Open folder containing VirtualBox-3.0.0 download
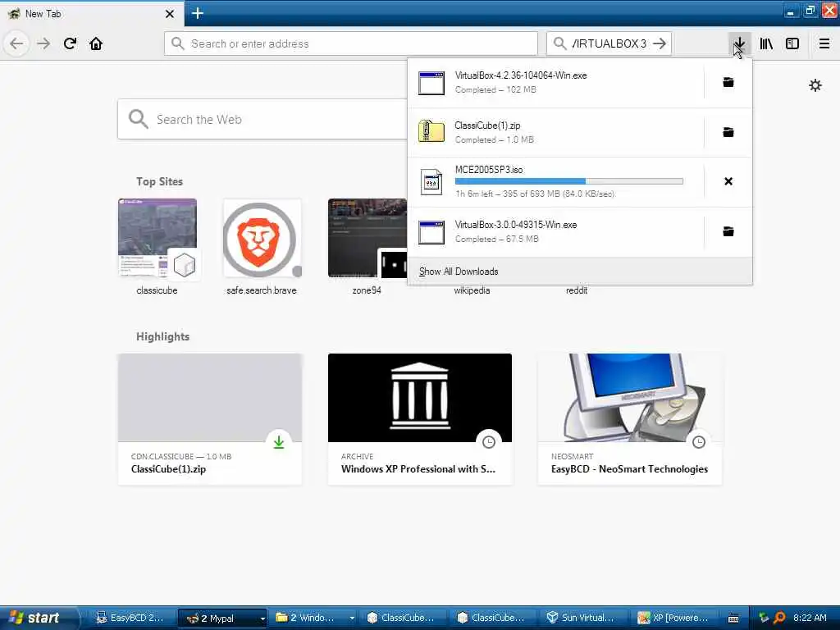The image size is (840, 630). coord(728,231)
